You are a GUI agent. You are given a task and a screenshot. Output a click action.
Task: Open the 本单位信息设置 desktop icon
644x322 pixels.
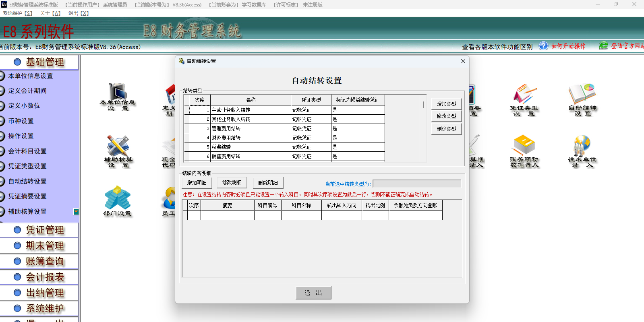pyautogui.click(x=118, y=92)
